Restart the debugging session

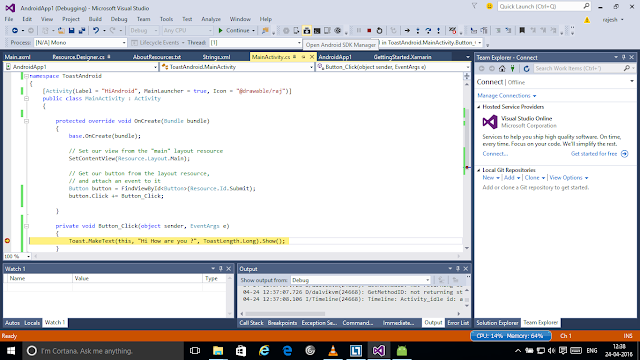point(379,31)
